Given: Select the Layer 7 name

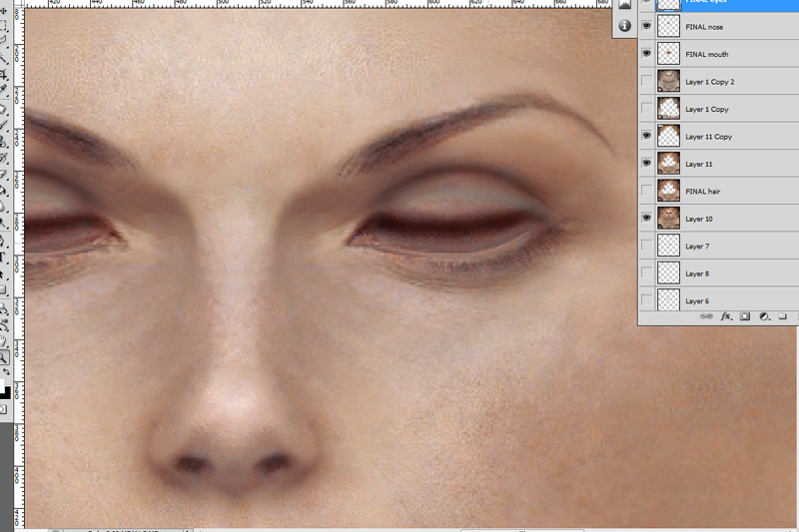Looking at the screenshot, I should [697, 247].
